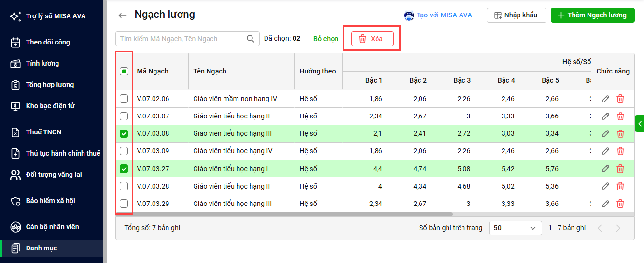Open Tính lương menu item

[x=42, y=63]
